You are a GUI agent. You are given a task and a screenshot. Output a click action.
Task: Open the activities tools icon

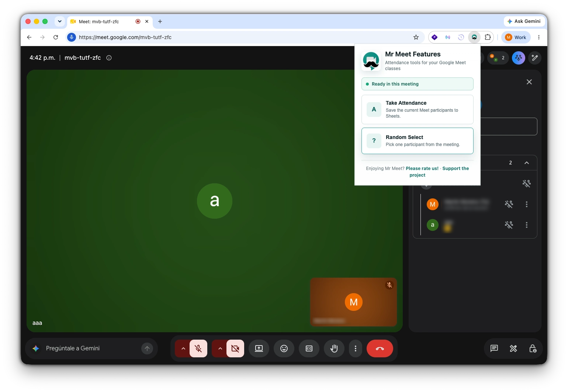point(513,348)
